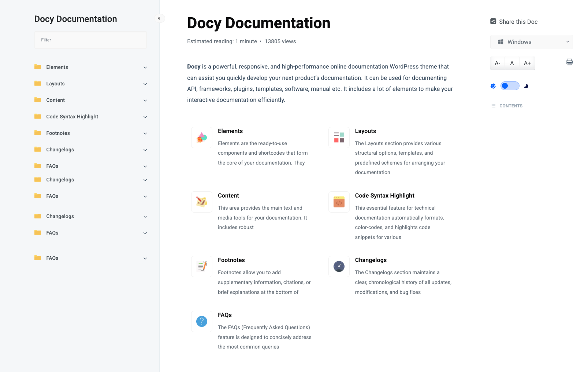Click the Code Syntax Highlight card code icon
Screen dimensions: 588x372
339,202
